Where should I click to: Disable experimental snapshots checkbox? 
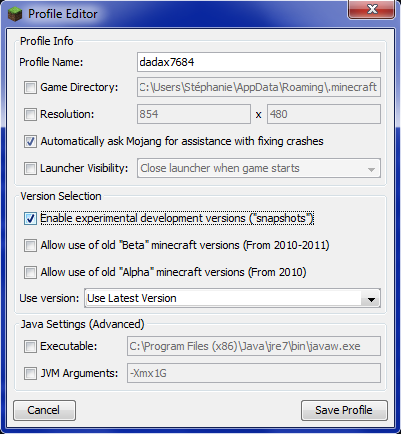(x=30, y=219)
